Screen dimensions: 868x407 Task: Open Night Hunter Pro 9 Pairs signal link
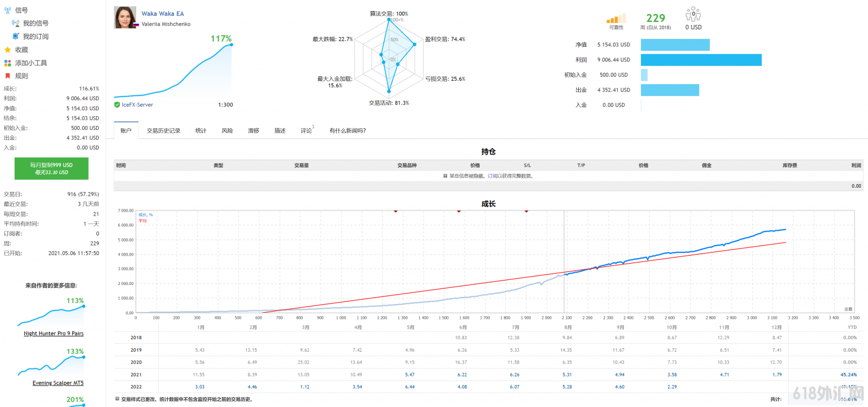click(x=53, y=334)
